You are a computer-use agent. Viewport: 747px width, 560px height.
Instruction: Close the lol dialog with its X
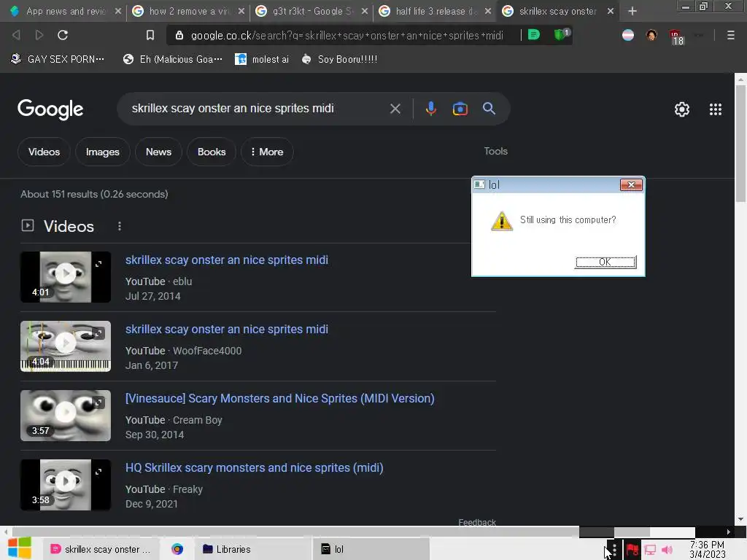point(631,184)
